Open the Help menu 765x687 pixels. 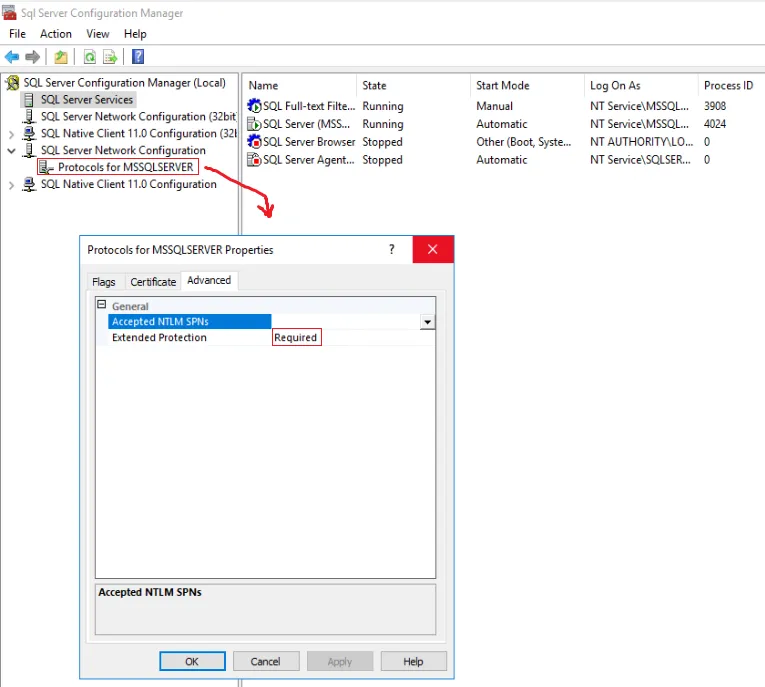pos(135,34)
